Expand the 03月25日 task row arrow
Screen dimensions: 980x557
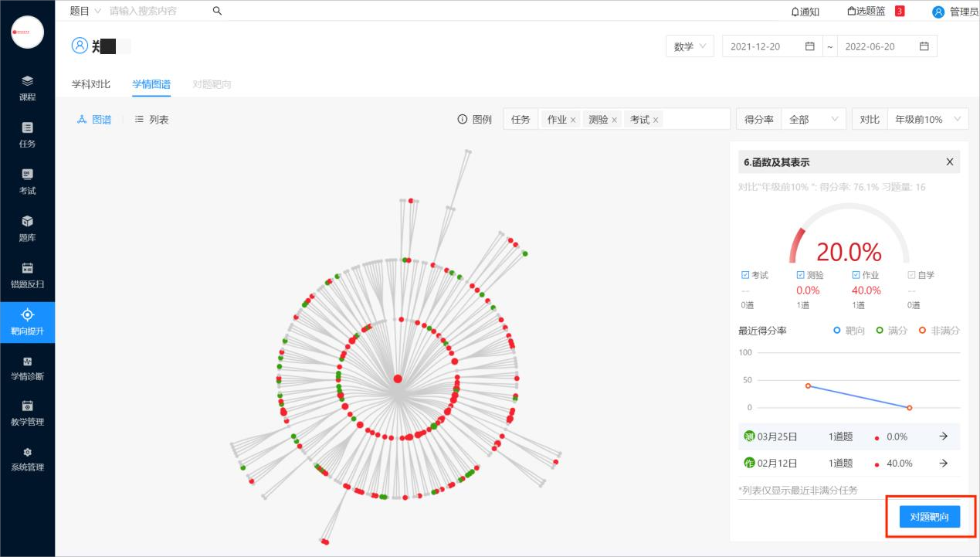[943, 436]
